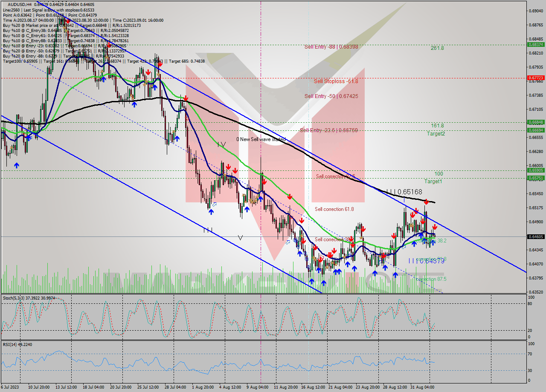
Task: Click the '25 Jul 12:00' time label
Action: tap(148, 387)
